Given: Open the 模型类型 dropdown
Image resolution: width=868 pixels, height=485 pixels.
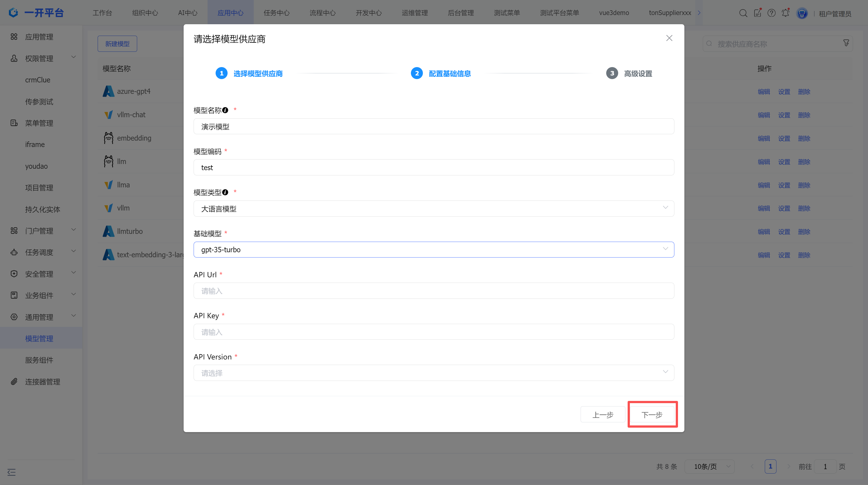Looking at the screenshot, I should point(433,209).
